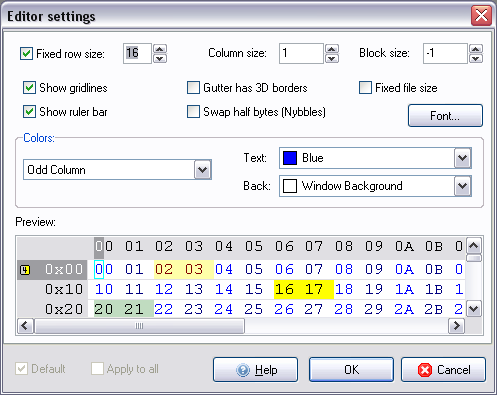Viewport: 497px width, 395px height.
Task: Check the Apply to all box
Action: click(97, 369)
